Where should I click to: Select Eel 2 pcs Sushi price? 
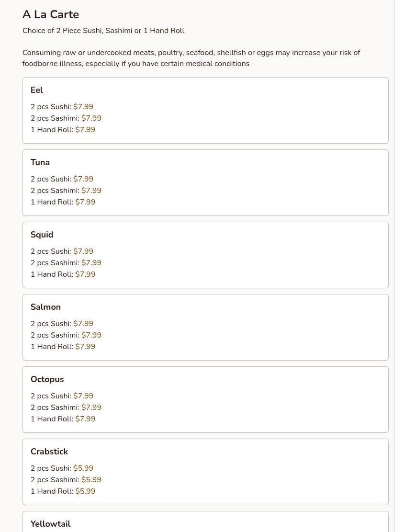pyautogui.click(x=83, y=107)
